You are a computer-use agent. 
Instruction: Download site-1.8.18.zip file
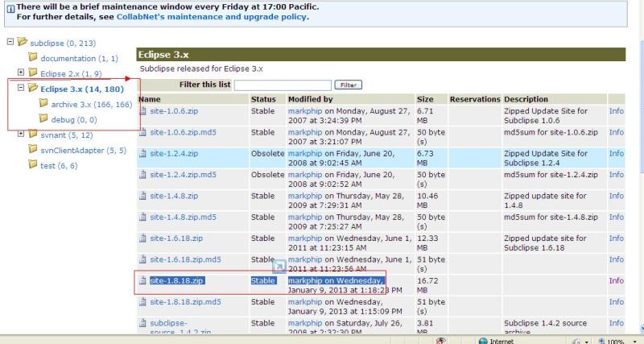pyautogui.click(x=176, y=280)
